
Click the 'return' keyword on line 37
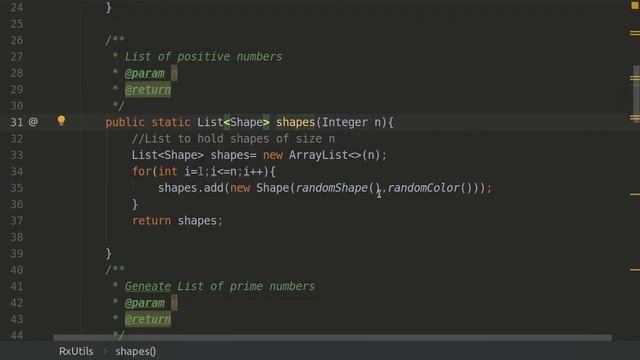tap(151, 221)
